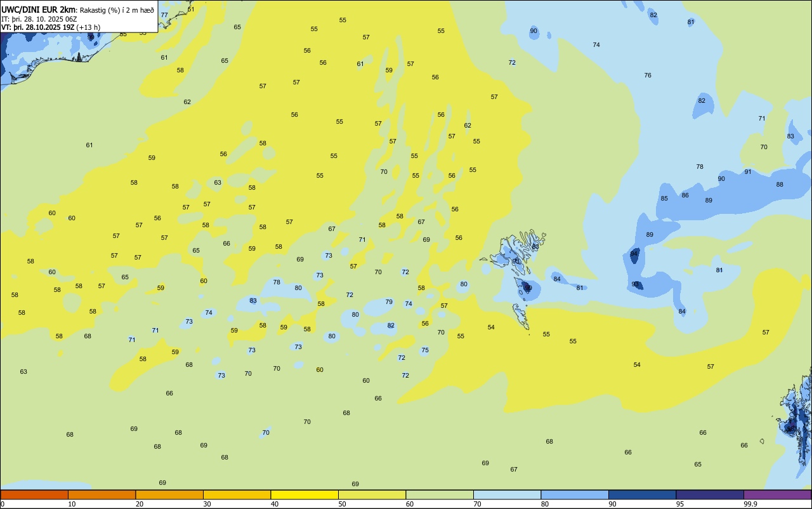This screenshot has width=812, height=509.
Task: Click the map humidity value '75'
Action: click(x=425, y=350)
